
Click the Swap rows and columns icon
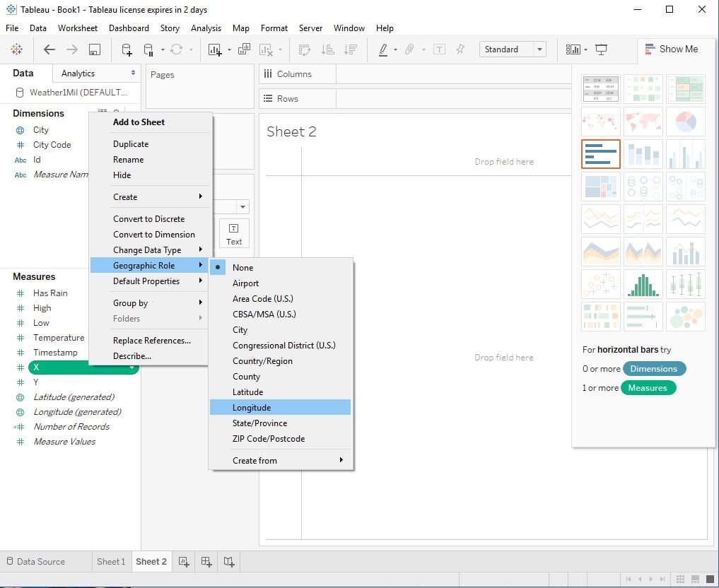305,49
